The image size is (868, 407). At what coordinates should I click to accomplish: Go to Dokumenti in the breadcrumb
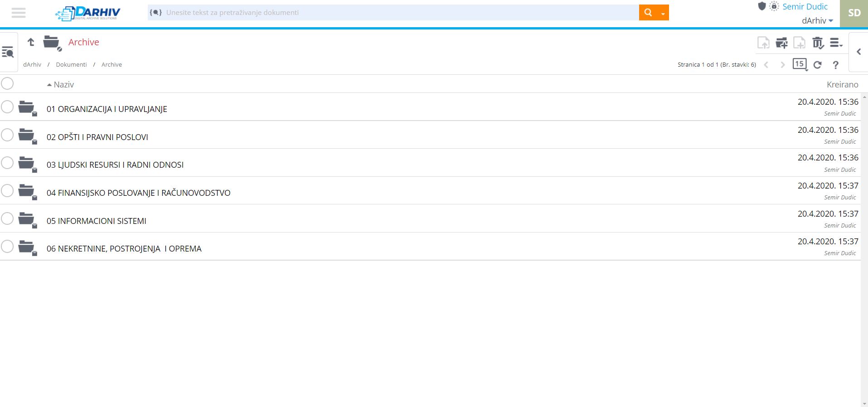click(71, 65)
